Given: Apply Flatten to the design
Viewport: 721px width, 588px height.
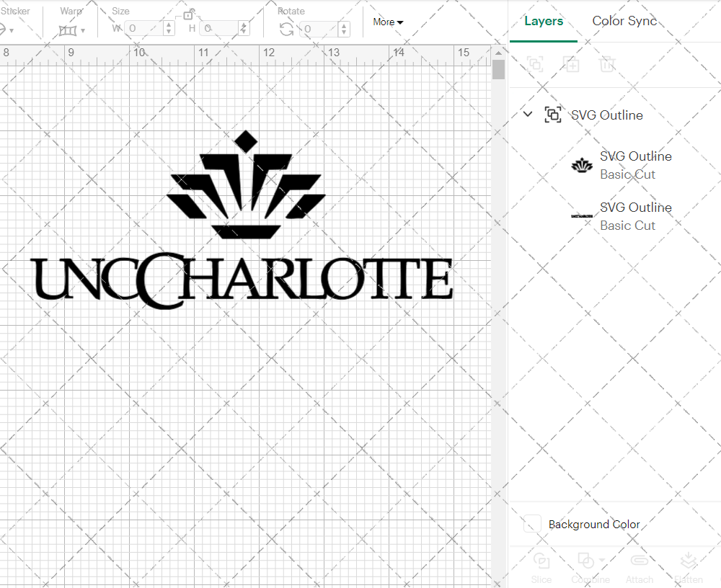Looking at the screenshot, I should click(x=689, y=561).
